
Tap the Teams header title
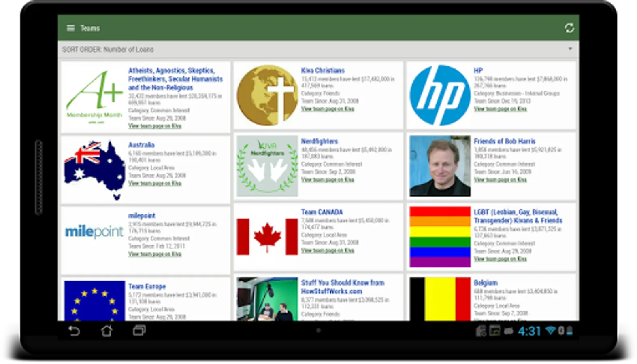(x=90, y=28)
